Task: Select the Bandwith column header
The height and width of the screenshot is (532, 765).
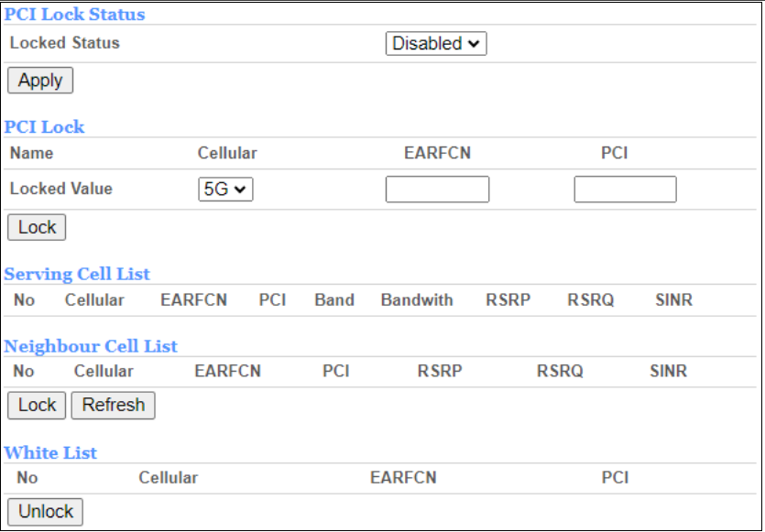Action: click(417, 300)
